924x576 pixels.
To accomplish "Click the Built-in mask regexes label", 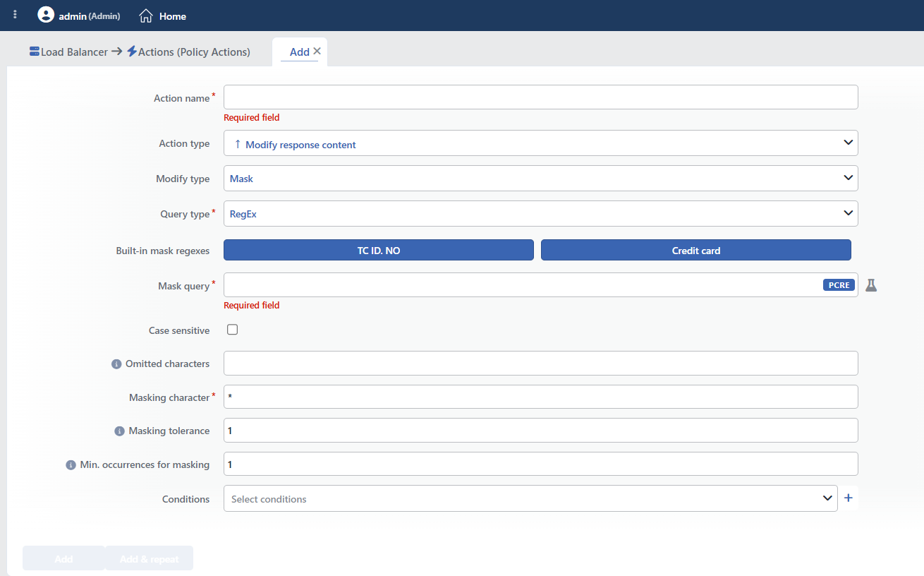I will click(x=163, y=251).
